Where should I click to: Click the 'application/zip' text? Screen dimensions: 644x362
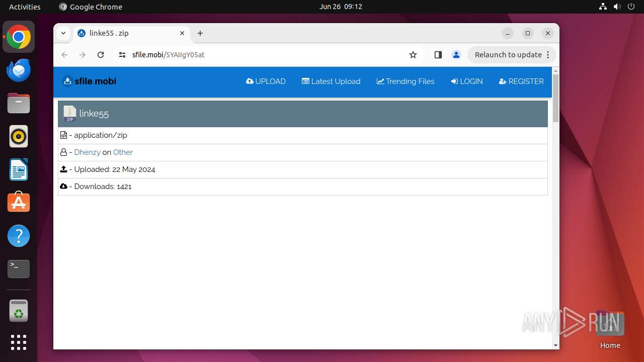(x=101, y=135)
